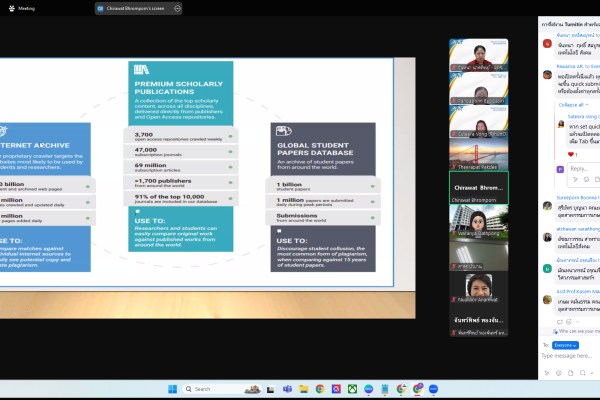Open the Chrome taskbar icon with the purple P badge

(417, 389)
